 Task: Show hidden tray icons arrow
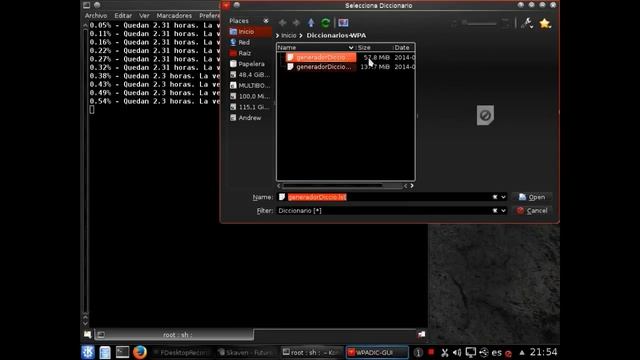tap(522, 352)
